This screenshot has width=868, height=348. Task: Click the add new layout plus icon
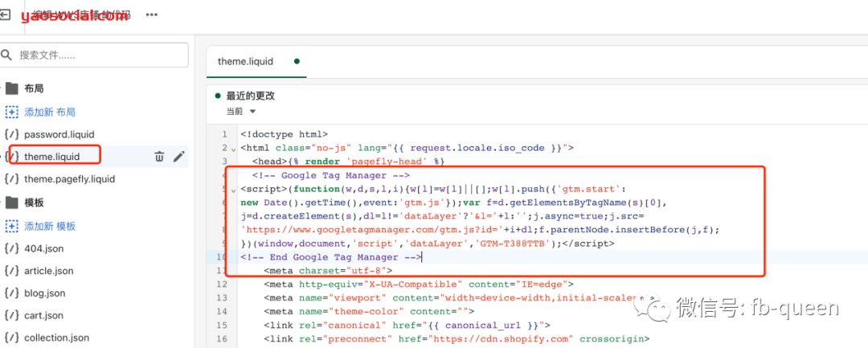point(11,113)
